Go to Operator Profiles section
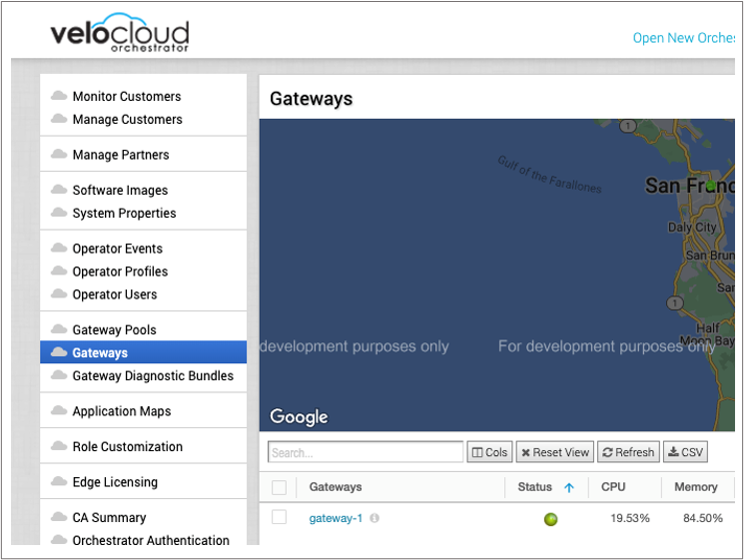This screenshot has height=560, width=744. coord(120,272)
